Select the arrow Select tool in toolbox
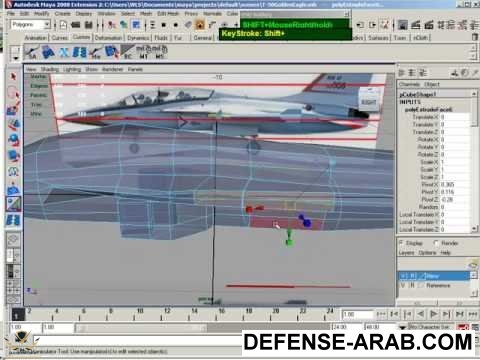Viewport: 480px width, 360px height. point(13,77)
